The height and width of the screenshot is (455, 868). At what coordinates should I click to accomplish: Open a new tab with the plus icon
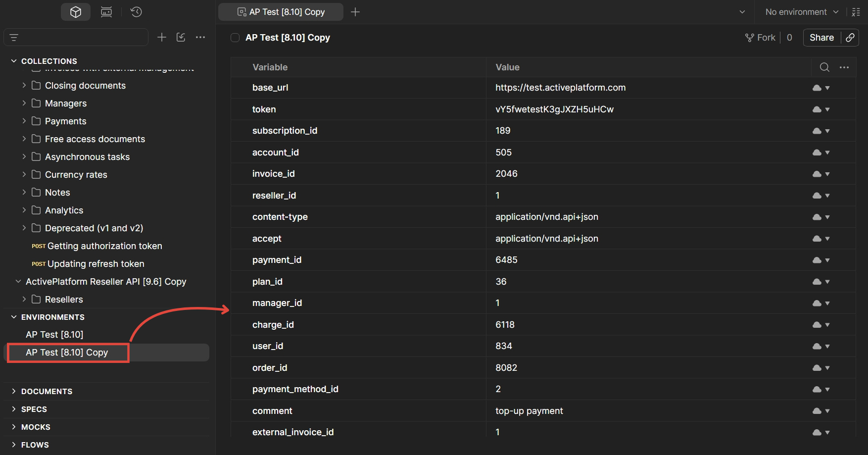pyautogui.click(x=355, y=12)
